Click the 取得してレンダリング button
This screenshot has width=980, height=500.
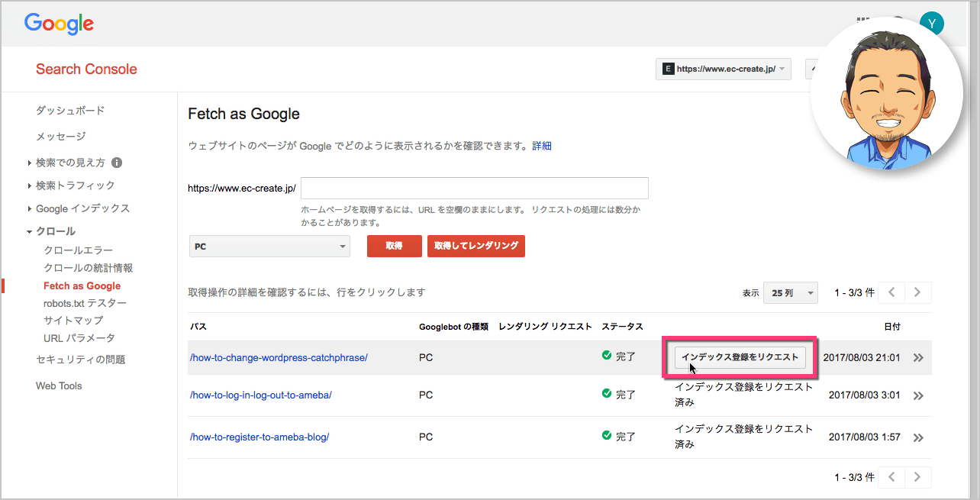[x=476, y=246]
